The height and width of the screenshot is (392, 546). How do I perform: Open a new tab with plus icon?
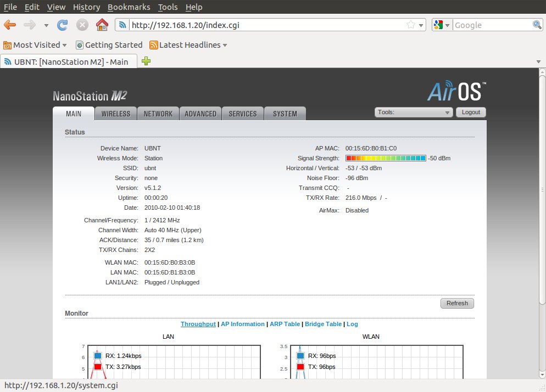tap(146, 61)
